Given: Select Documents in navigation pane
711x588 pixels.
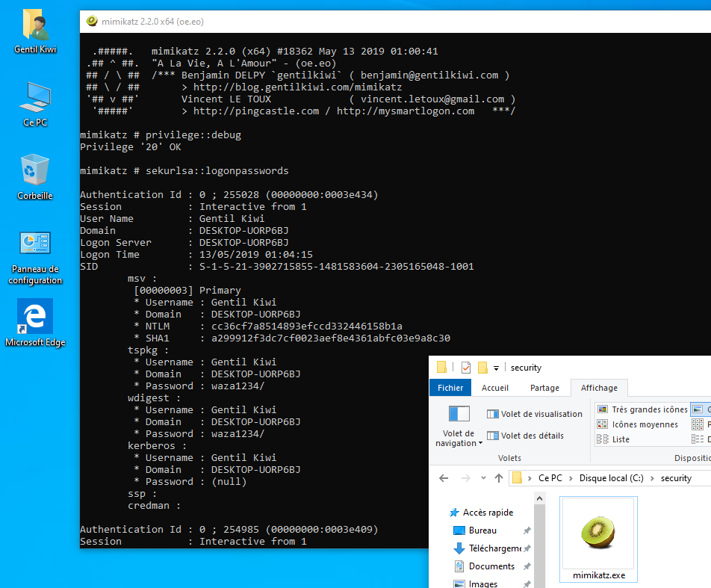Looking at the screenshot, I should (x=484, y=566).
